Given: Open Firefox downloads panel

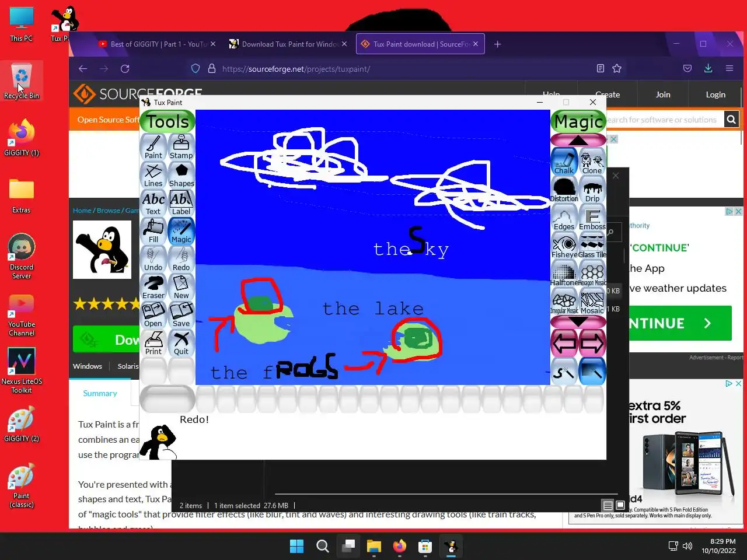Looking at the screenshot, I should click(x=708, y=68).
